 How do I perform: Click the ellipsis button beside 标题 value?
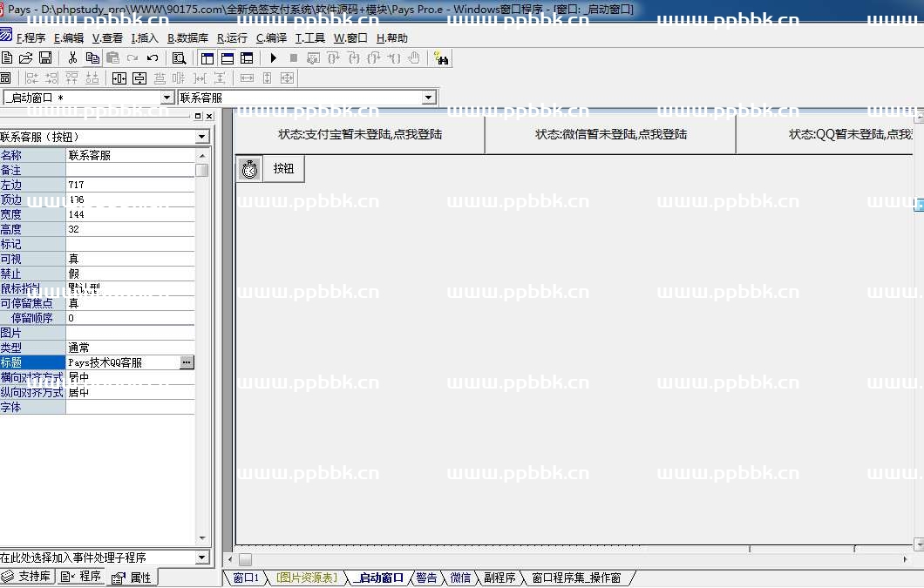pyautogui.click(x=187, y=362)
